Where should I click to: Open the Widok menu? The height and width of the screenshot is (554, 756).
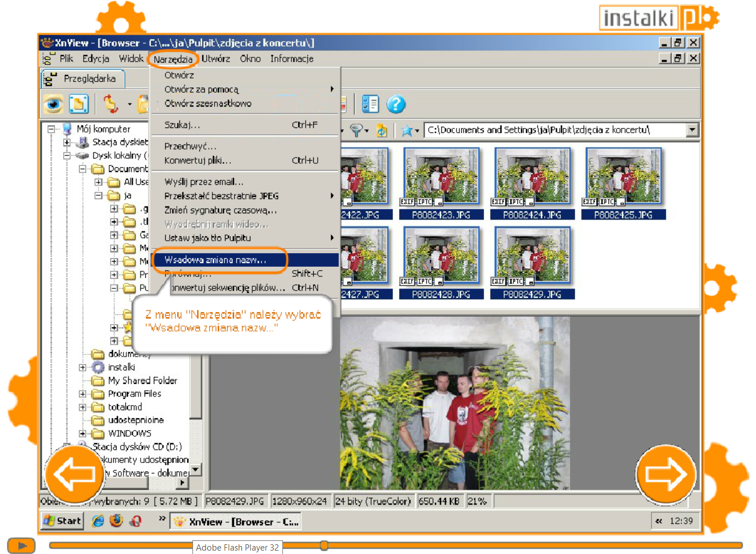(131, 59)
